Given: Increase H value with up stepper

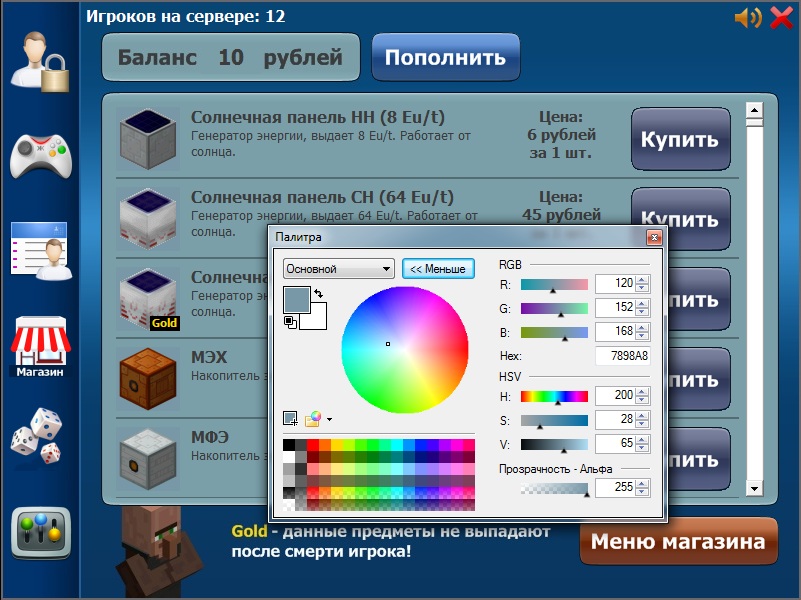Looking at the screenshot, I should [x=643, y=391].
